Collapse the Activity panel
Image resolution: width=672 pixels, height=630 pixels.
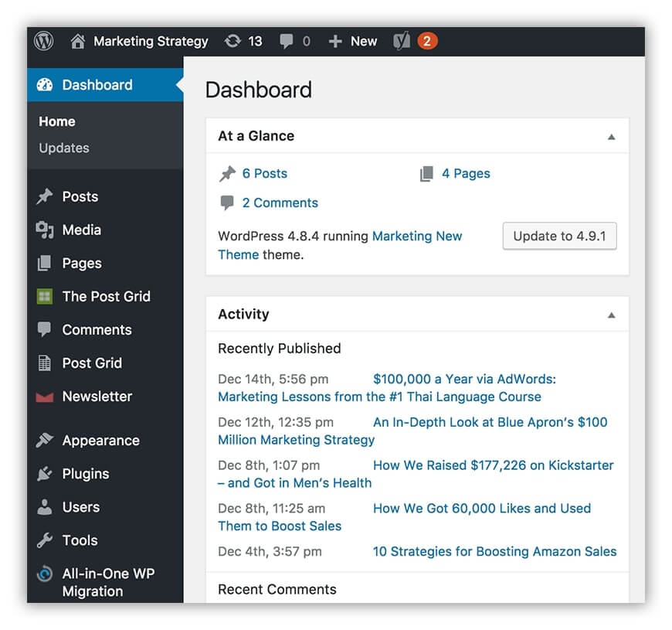click(612, 315)
